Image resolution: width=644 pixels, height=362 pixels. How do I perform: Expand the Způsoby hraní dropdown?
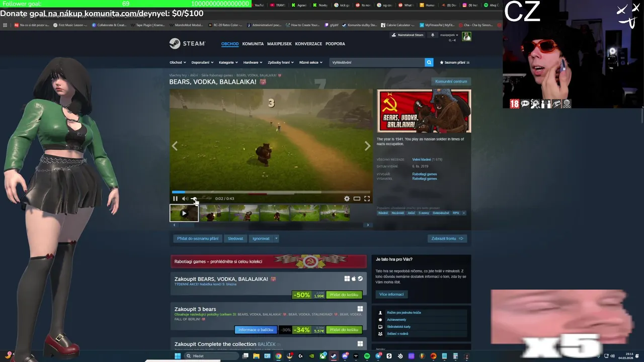coord(281,62)
